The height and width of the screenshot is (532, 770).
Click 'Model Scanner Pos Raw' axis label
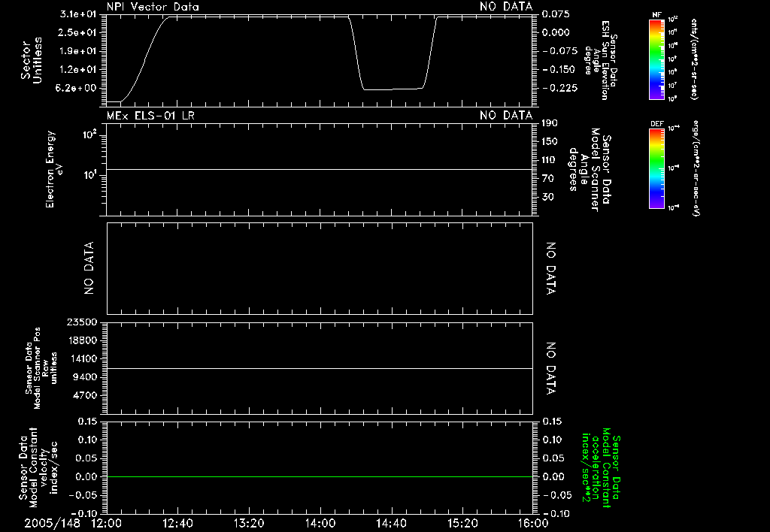(x=41, y=368)
